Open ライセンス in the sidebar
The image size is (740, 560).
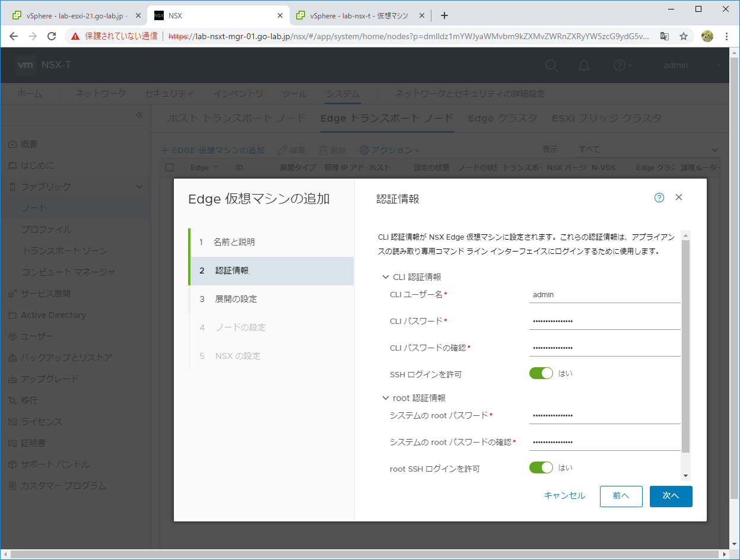[x=42, y=422]
